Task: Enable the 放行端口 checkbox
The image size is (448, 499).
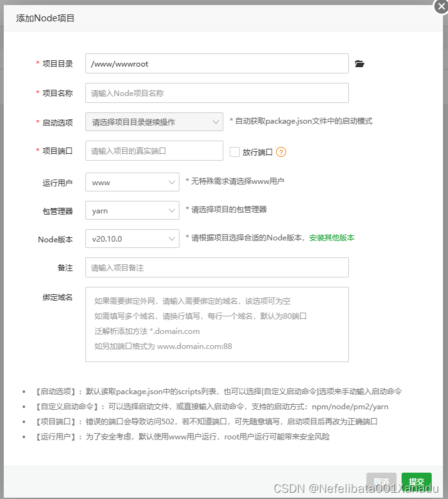Action: pos(235,152)
